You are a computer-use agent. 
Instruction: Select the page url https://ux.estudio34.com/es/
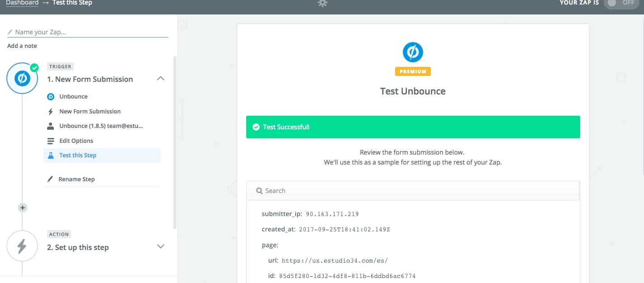coord(334,261)
